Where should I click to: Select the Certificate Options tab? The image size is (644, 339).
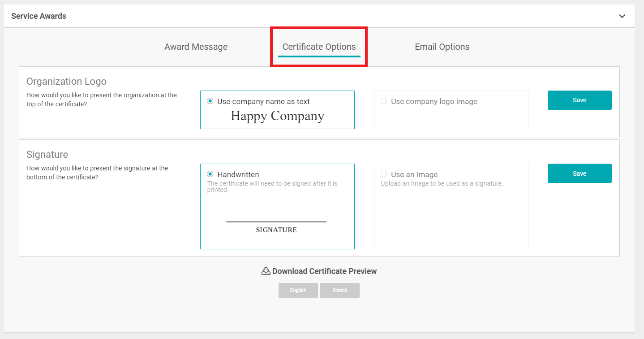point(319,47)
